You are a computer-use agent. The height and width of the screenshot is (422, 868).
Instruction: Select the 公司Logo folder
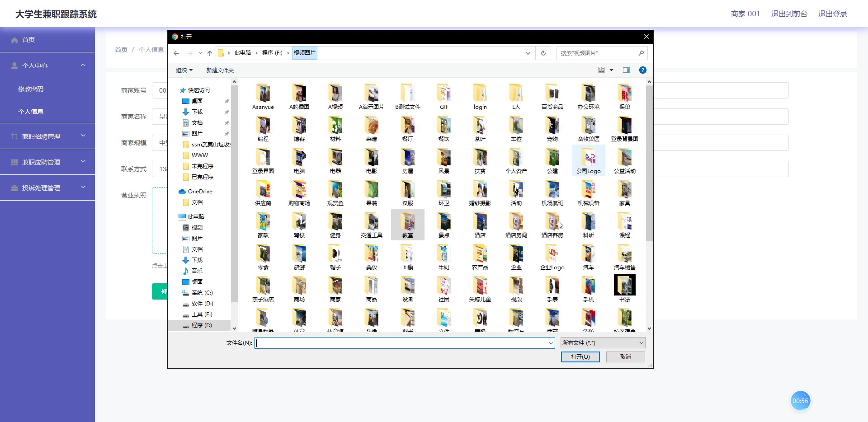pyautogui.click(x=589, y=161)
